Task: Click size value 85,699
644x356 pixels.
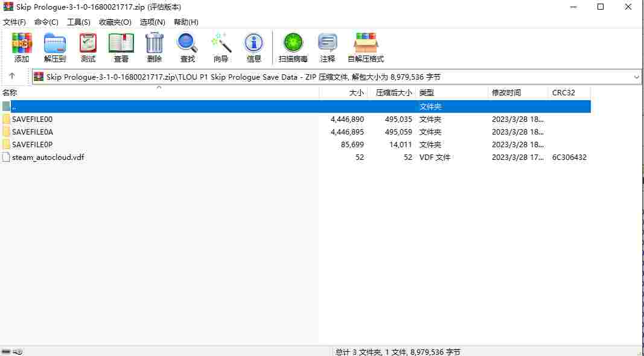Action: 352,145
